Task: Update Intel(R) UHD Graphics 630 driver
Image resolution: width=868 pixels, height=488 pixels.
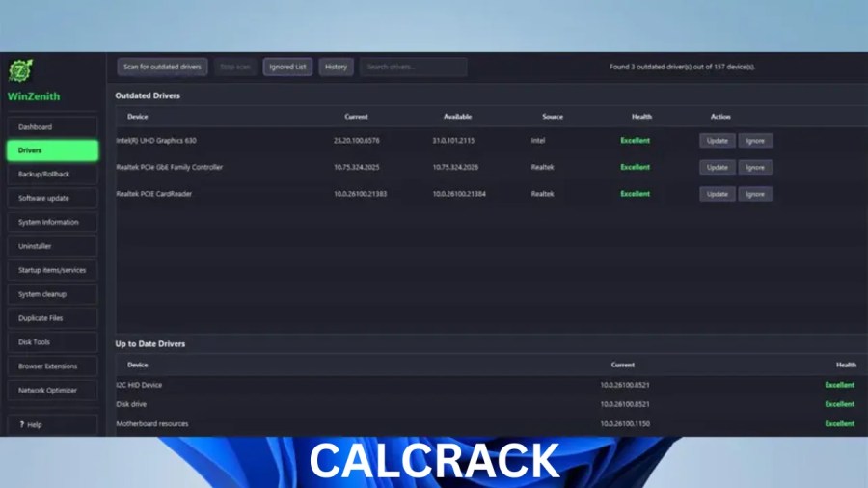Action: click(x=718, y=141)
